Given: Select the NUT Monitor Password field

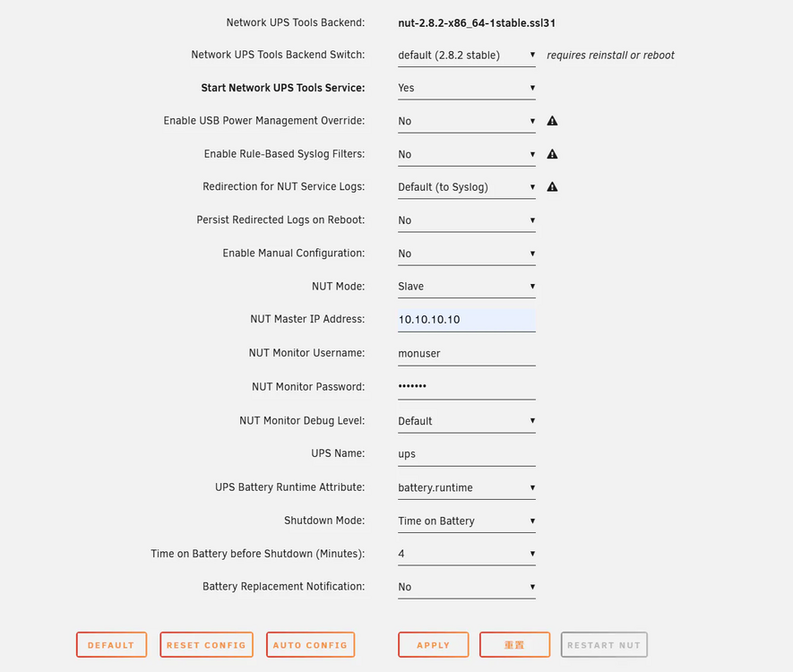Looking at the screenshot, I should (466, 387).
